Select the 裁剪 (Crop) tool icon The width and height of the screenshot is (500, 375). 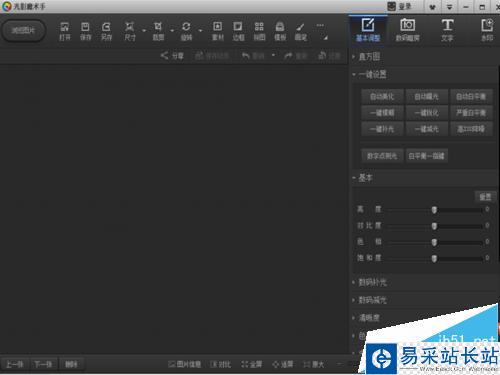158,31
